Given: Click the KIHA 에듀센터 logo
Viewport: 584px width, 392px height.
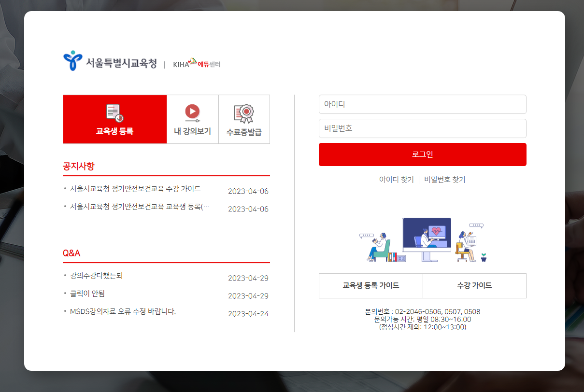Looking at the screenshot, I should [197, 63].
